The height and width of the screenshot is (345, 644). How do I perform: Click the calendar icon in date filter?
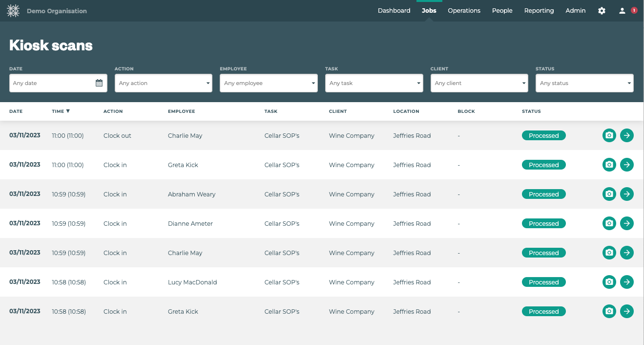click(99, 83)
